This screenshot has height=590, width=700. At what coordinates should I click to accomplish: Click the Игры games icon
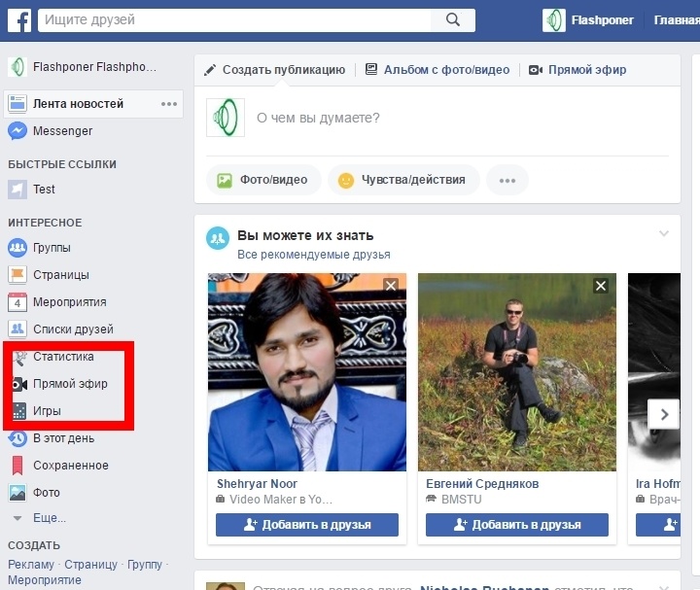tap(18, 410)
